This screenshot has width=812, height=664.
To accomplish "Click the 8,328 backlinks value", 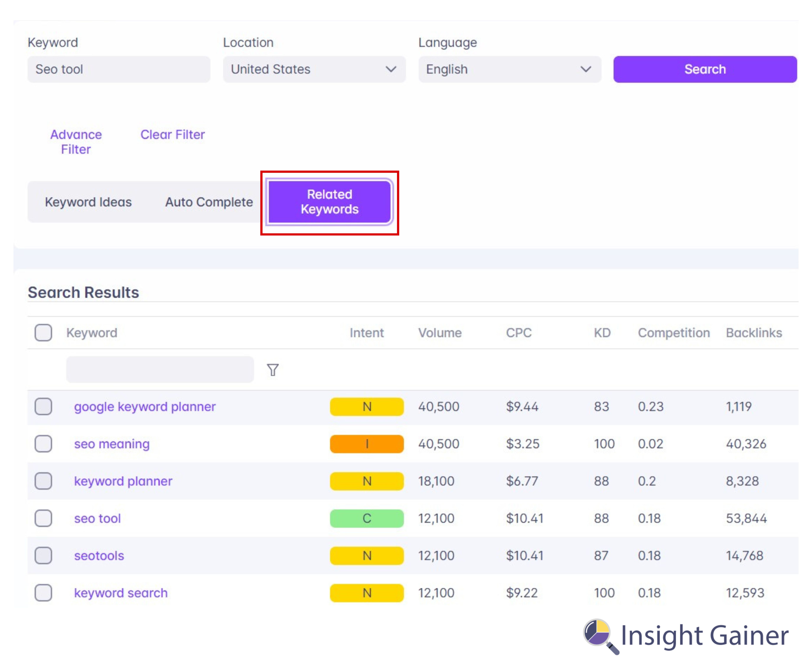I will 742,481.
